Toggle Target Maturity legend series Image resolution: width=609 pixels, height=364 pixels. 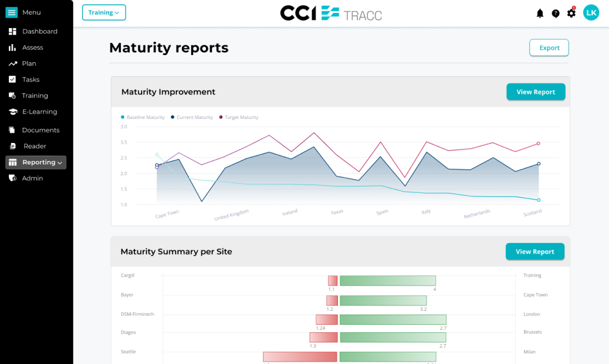(238, 117)
